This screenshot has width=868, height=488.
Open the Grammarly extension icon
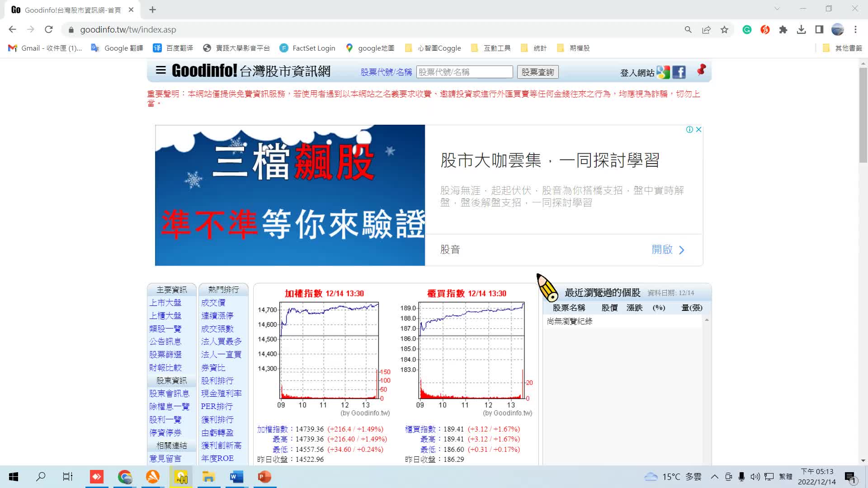pos(747,29)
